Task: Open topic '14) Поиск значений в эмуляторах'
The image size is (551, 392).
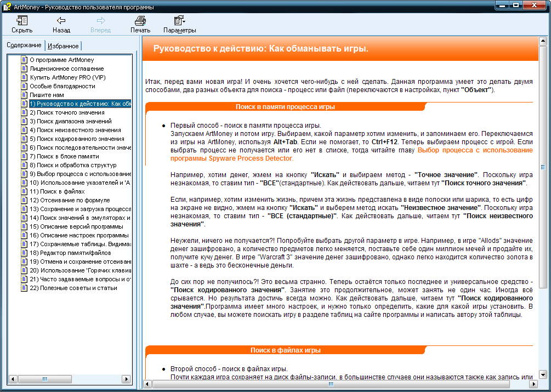Action: 80,218
